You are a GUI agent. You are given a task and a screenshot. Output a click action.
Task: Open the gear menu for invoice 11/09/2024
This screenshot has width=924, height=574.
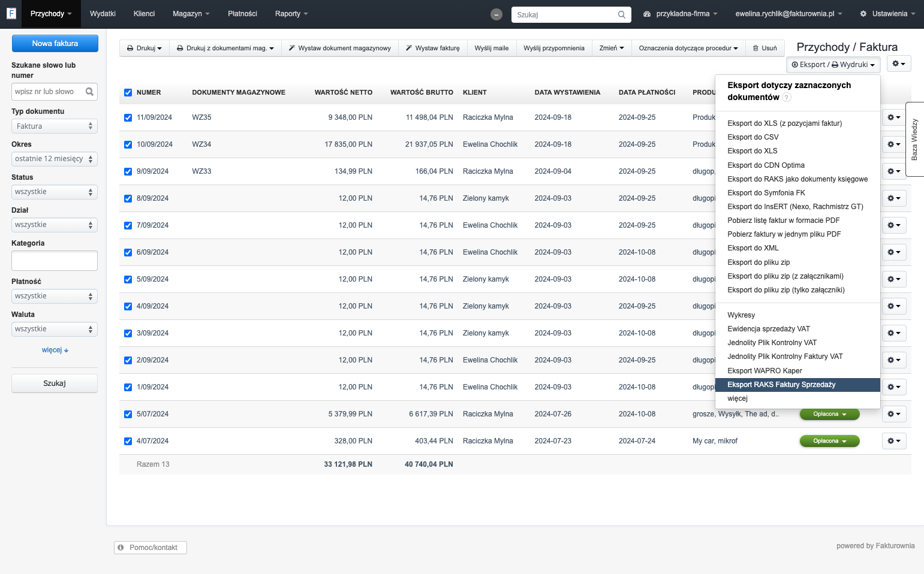(x=894, y=117)
